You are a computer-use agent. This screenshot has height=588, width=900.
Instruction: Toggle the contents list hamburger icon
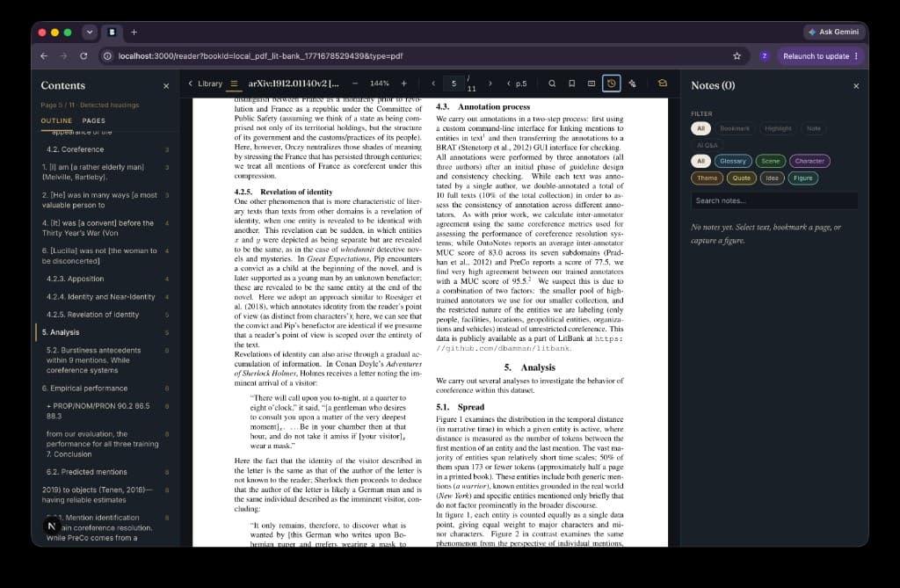click(234, 83)
